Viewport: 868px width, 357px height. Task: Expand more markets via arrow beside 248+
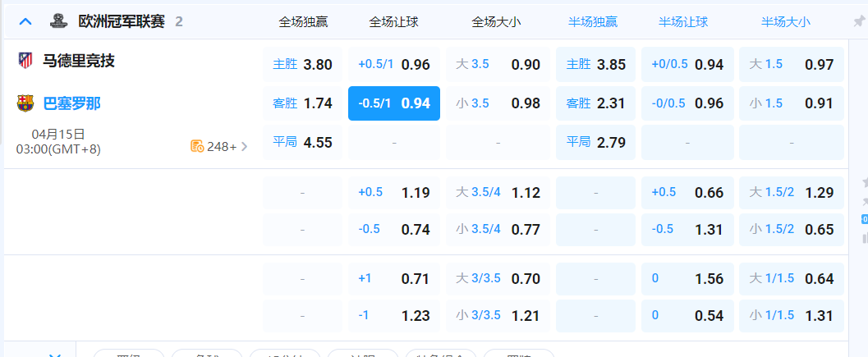pyautogui.click(x=245, y=147)
